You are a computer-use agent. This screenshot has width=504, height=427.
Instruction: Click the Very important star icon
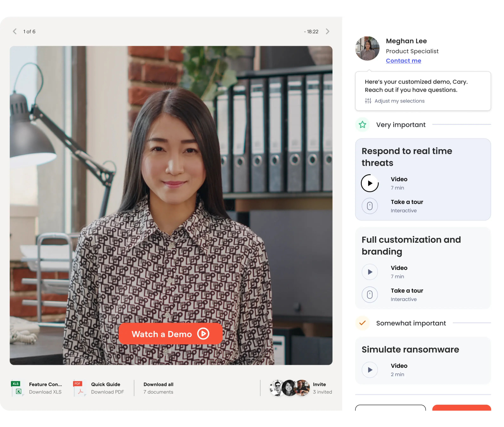pos(362,125)
